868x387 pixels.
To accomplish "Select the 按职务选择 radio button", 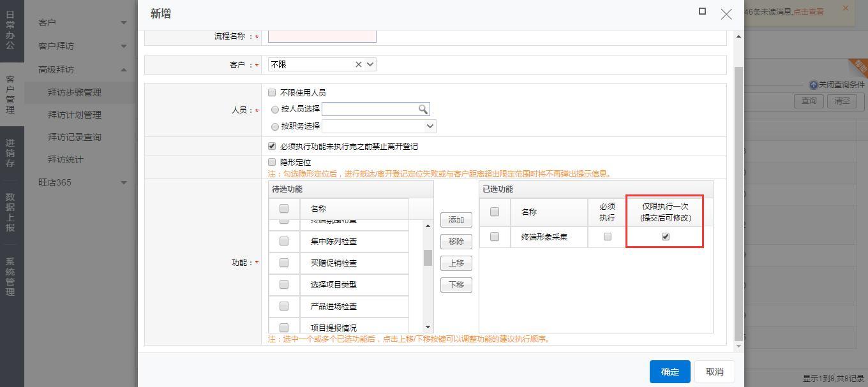I will tap(275, 127).
